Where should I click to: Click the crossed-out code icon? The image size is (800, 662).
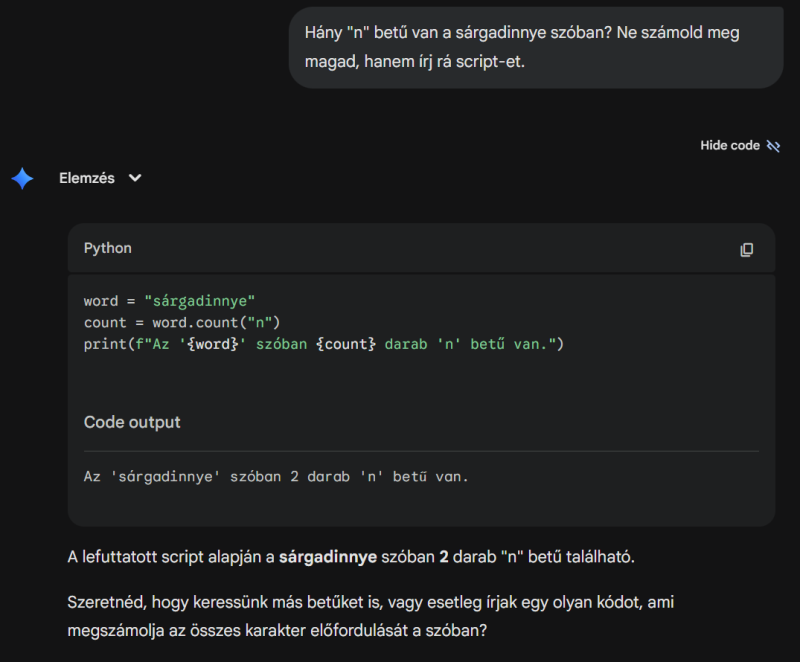[x=773, y=146]
